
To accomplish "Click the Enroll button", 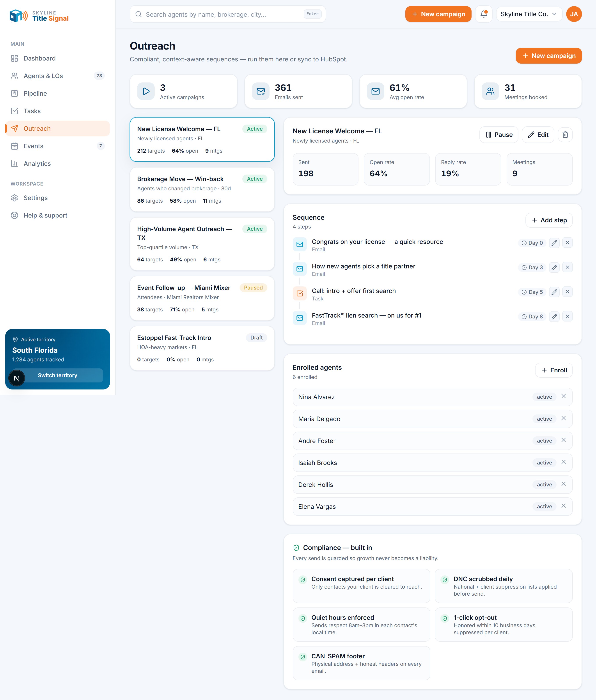I will (553, 370).
